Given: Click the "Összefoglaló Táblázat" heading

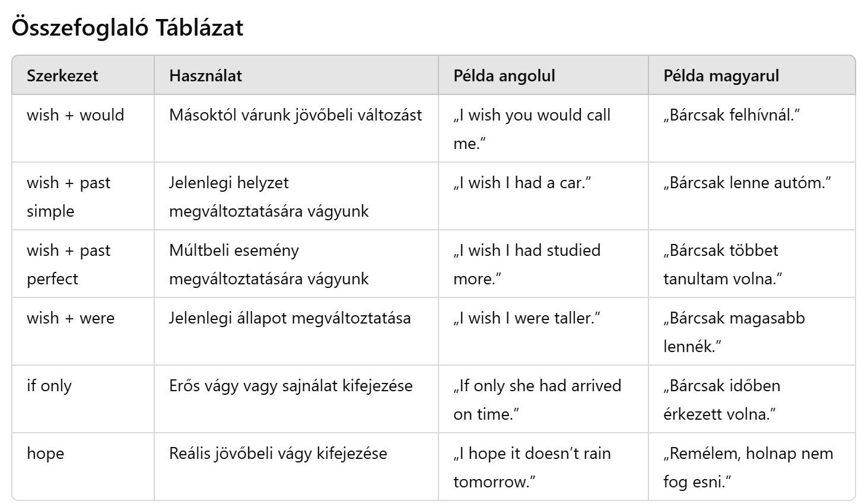Looking at the screenshot, I should [127, 28].
